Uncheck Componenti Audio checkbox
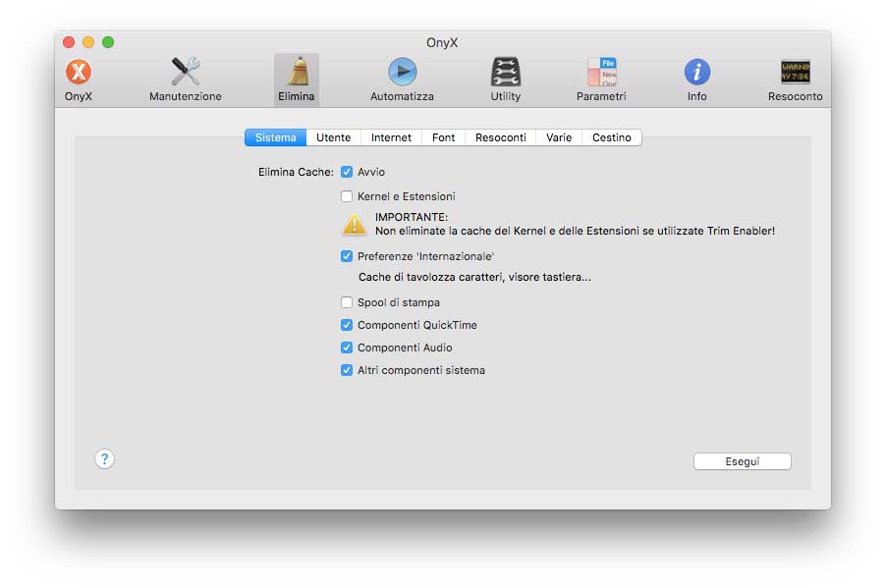The width and height of the screenshot is (886, 588). [x=347, y=347]
